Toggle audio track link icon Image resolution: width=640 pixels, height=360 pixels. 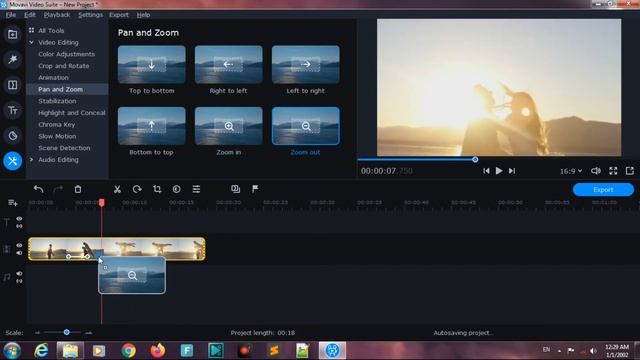click(x=19, y=281)
